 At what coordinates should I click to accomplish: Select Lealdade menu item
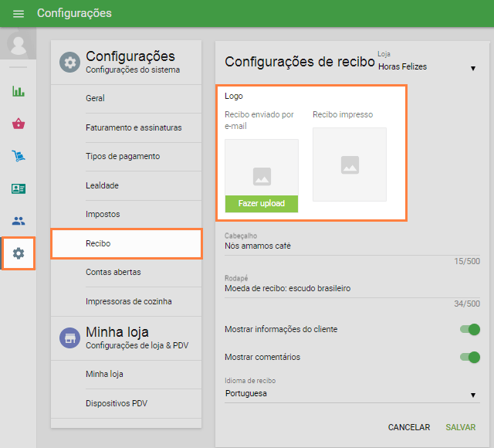coord(144,185)
